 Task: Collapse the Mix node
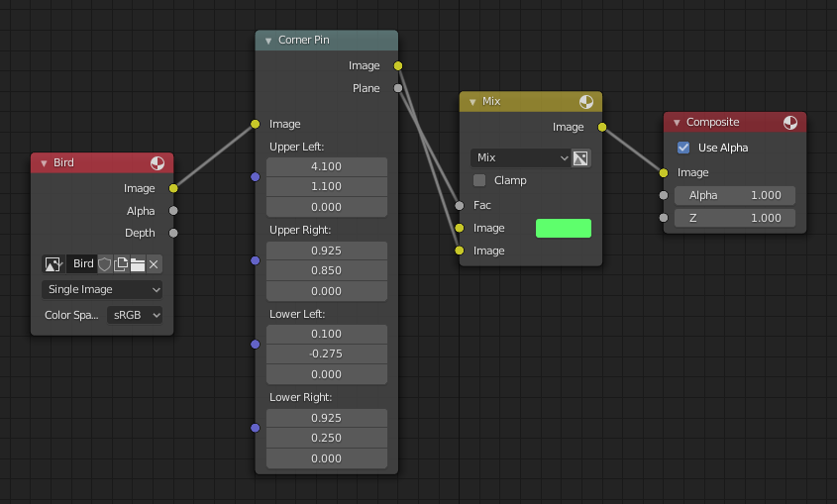click(472, 102)
